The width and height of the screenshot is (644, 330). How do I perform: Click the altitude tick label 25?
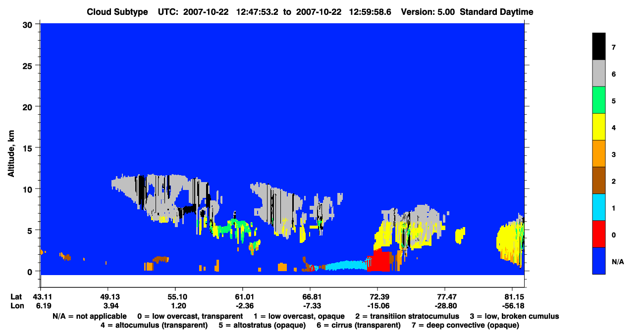click(29, 65)
